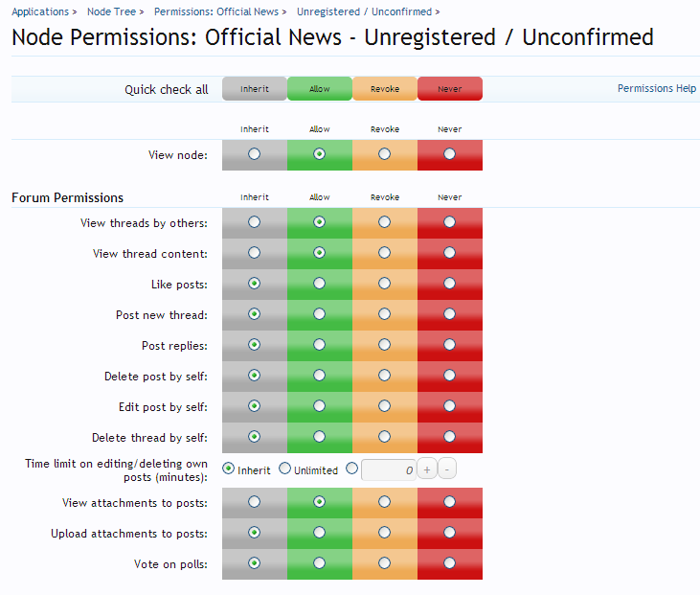This screenshot has height=595, width=700.
Task: Set Like posts to Allow
Action: tap(319, 284)
